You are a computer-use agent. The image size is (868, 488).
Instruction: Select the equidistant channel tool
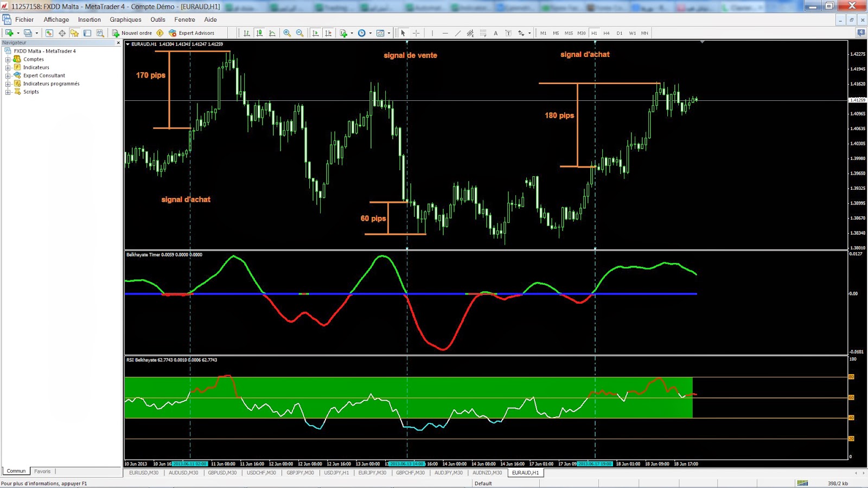pyautogui.click(x=470, y=33)
